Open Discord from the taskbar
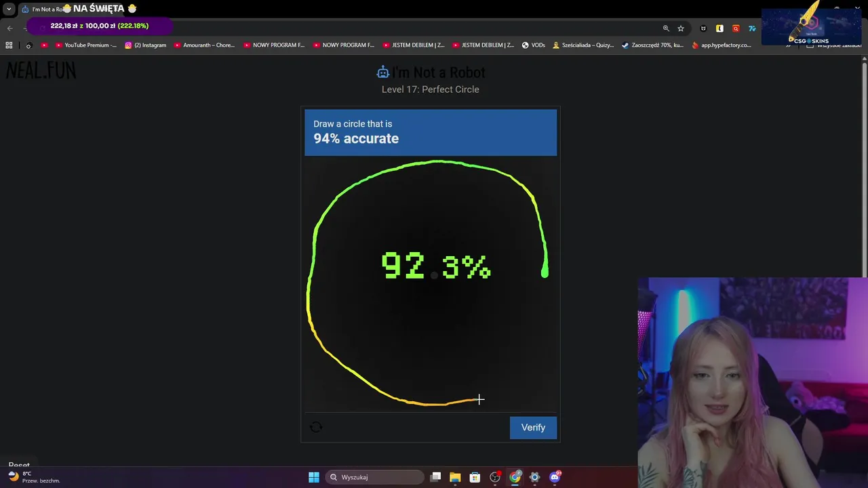The image size is (868, 488). [555, 477]
